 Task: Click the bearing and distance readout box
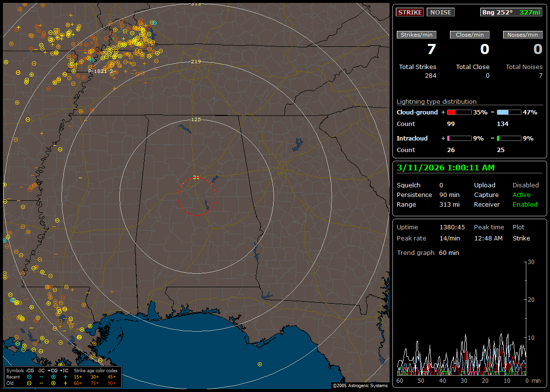tap(511, 12)
